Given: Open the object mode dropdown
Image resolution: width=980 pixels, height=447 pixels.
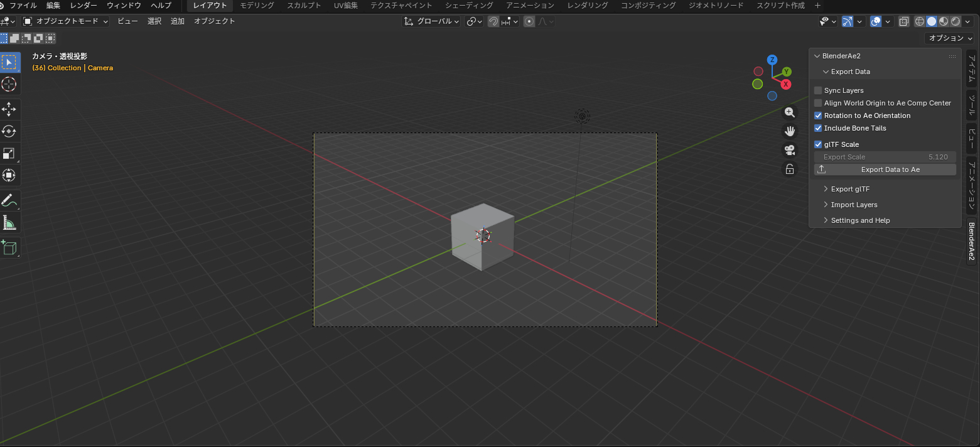Looking at the screenshot, I should point(66,21).
